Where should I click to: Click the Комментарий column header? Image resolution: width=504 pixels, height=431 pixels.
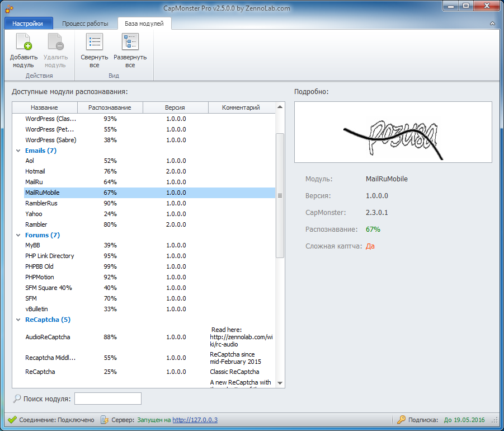pos(241,107)
